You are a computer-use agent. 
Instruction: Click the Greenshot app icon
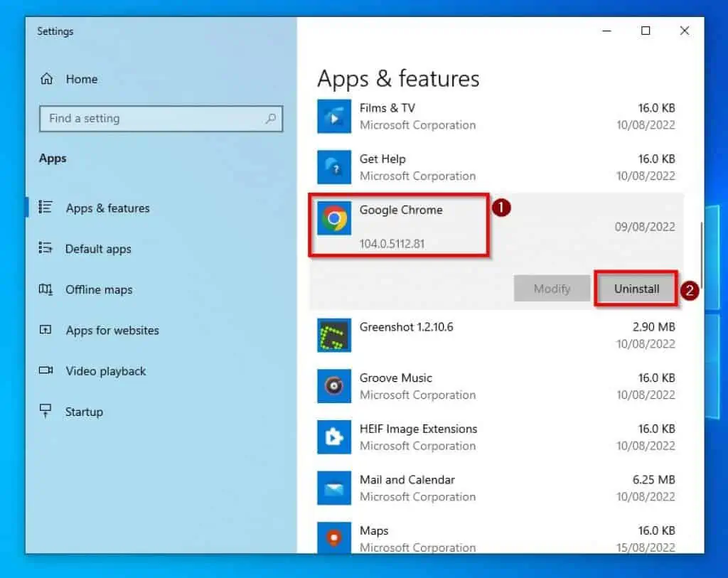tap(334, 335)
